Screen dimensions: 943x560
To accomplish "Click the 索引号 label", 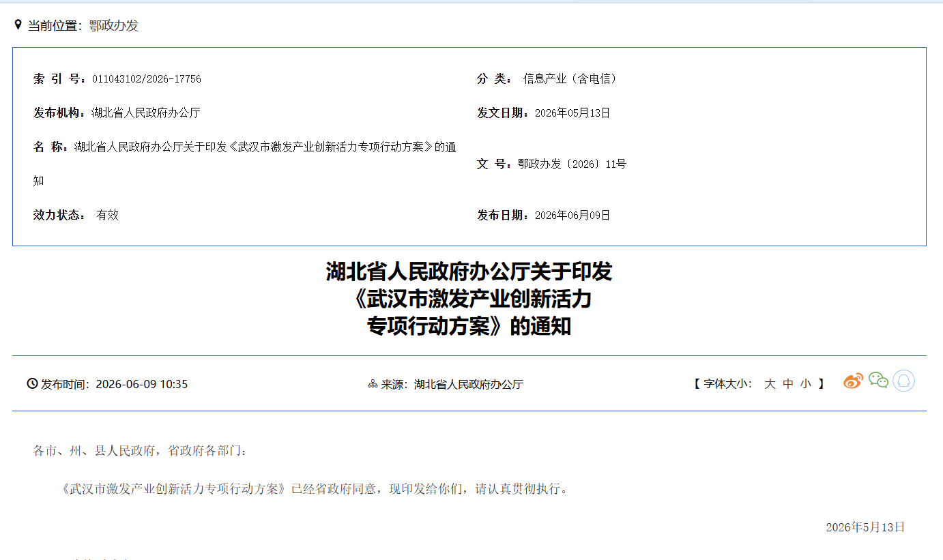I will tap(60, 79).
